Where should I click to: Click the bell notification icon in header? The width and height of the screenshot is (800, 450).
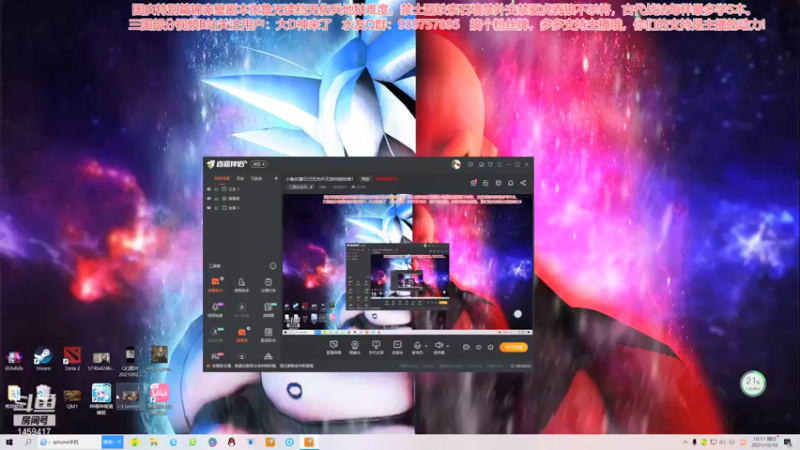pos(510,183)
